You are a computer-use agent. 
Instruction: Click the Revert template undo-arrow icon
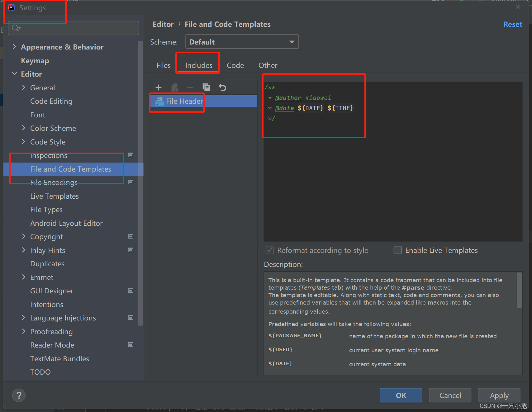(x=222, y=88)
